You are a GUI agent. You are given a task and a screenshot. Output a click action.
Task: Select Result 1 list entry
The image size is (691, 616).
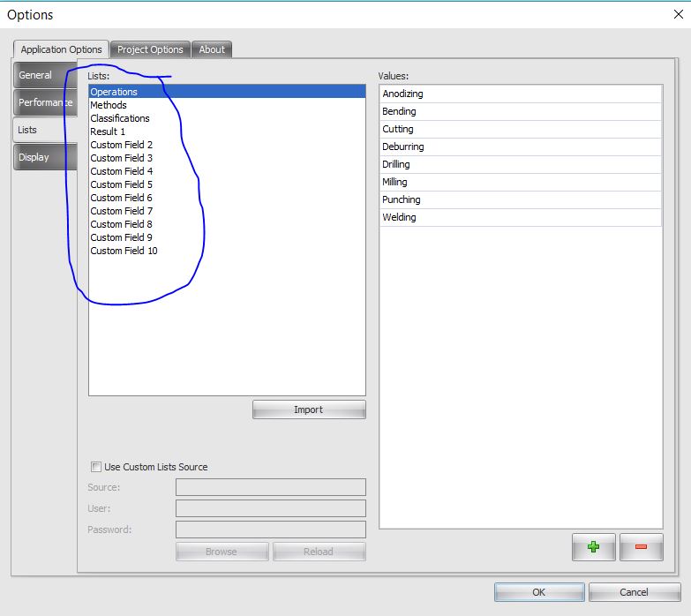point(108,131)
